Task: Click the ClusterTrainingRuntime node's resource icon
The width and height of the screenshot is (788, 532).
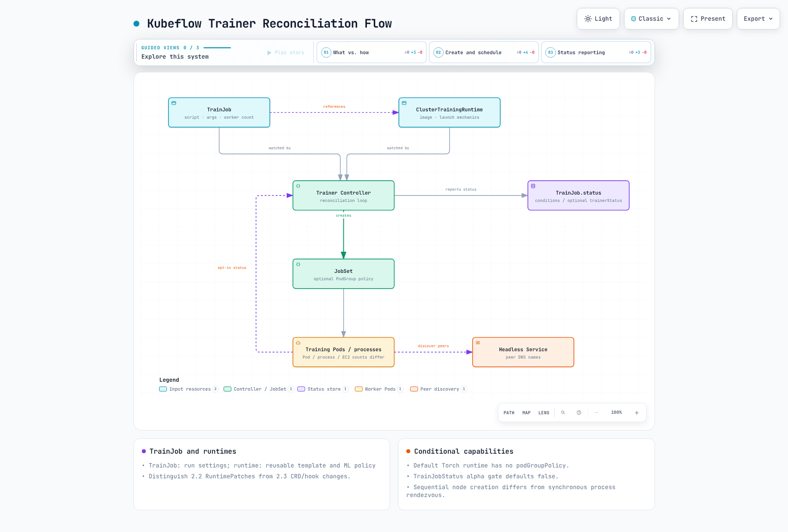Action: coord(404,103)
